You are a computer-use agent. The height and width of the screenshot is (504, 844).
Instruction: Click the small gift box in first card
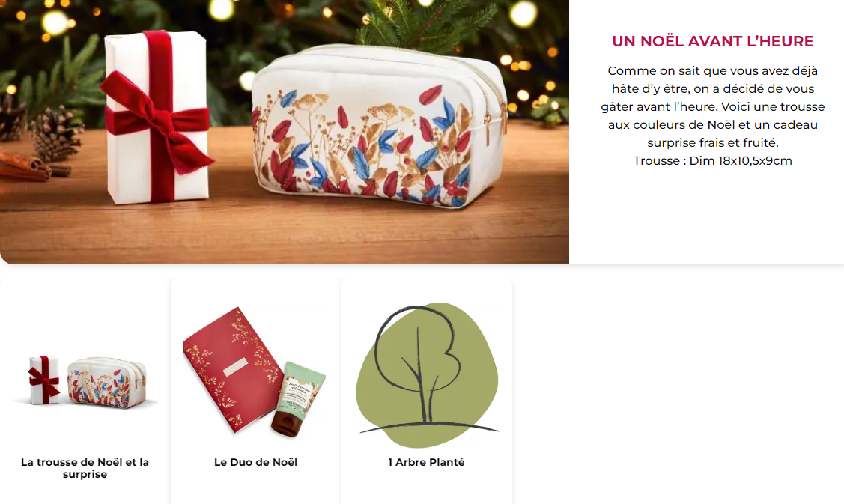point(44,380)
